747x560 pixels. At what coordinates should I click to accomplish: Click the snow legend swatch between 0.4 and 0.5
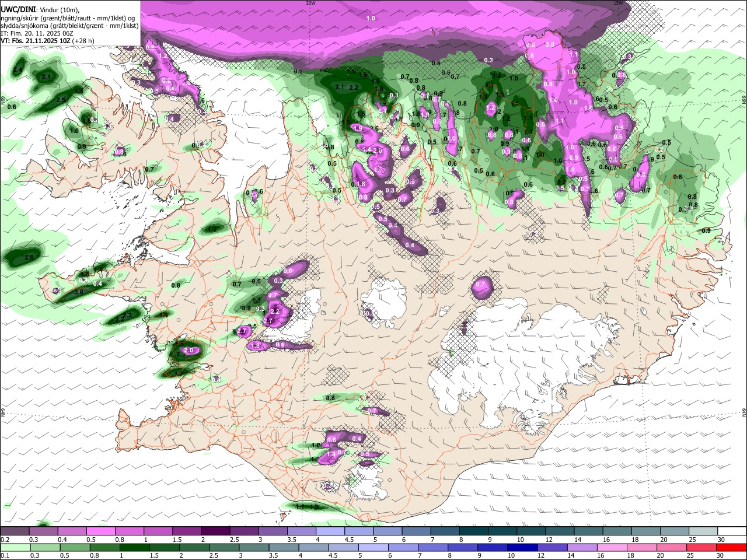pyautogui.click(x=72, y=531)
